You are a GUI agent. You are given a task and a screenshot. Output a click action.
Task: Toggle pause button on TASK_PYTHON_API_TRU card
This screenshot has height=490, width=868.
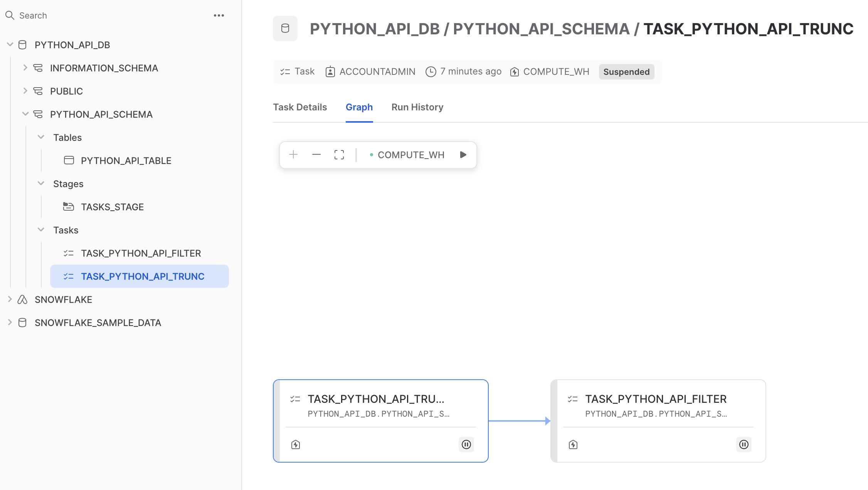coord(466,444)
